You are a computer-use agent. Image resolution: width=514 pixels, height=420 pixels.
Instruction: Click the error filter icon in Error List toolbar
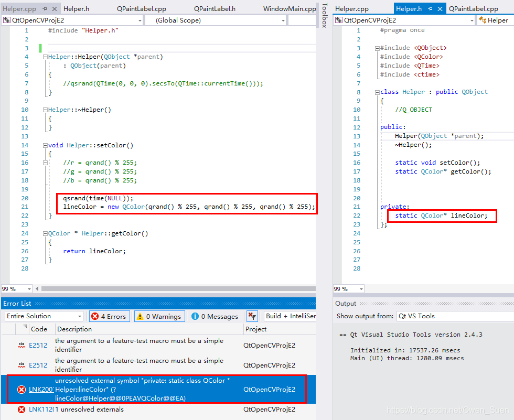[x=252, y=316]
